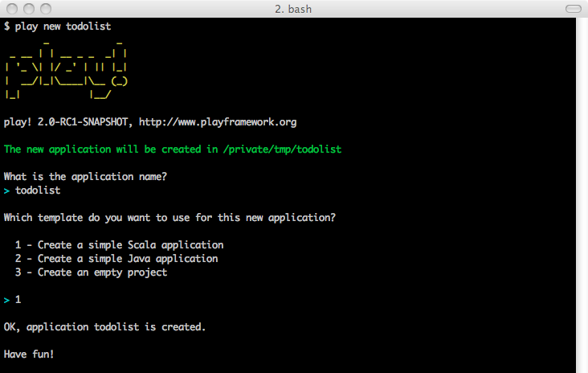Click the minimize window button
Viewport: 588px width, 373px height.
click(x=27, y=9)
